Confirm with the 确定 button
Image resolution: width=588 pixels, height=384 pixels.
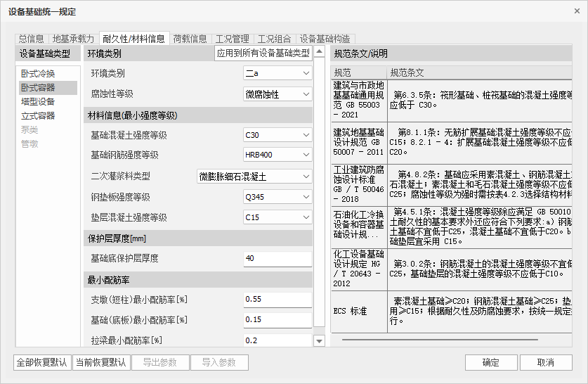490,362
